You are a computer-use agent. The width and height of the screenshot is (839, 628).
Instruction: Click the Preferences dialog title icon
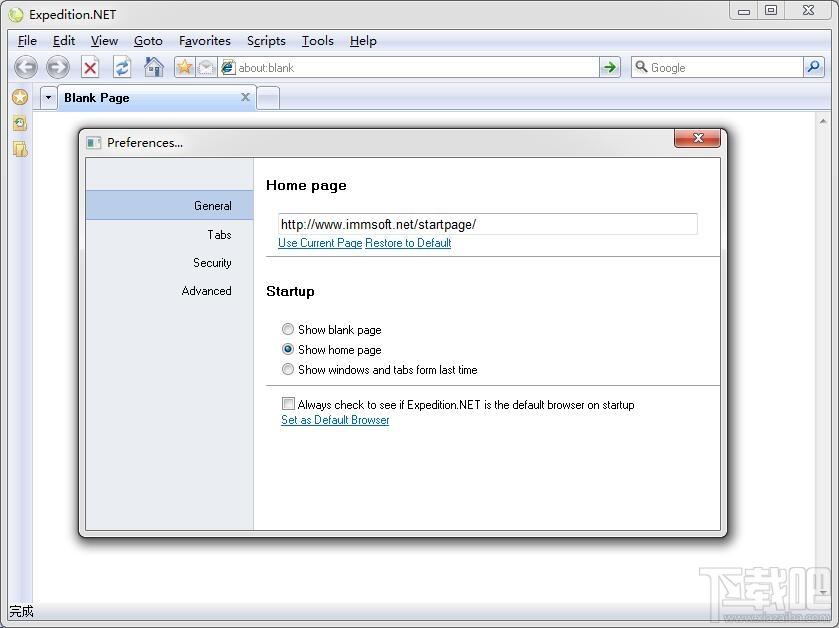(94, 143)
